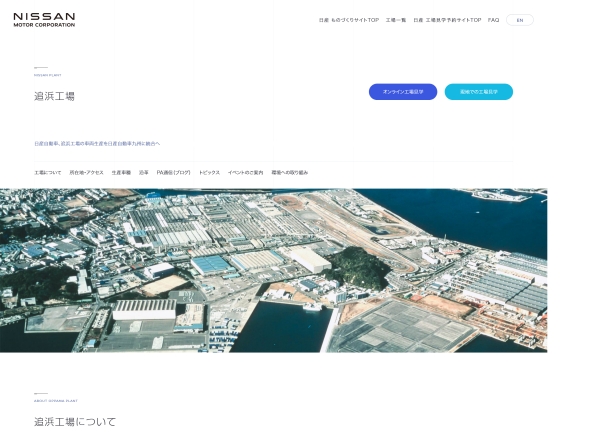The image size is (590, 443).
Task: Select the トピックス tab
Action: point(209,172)
